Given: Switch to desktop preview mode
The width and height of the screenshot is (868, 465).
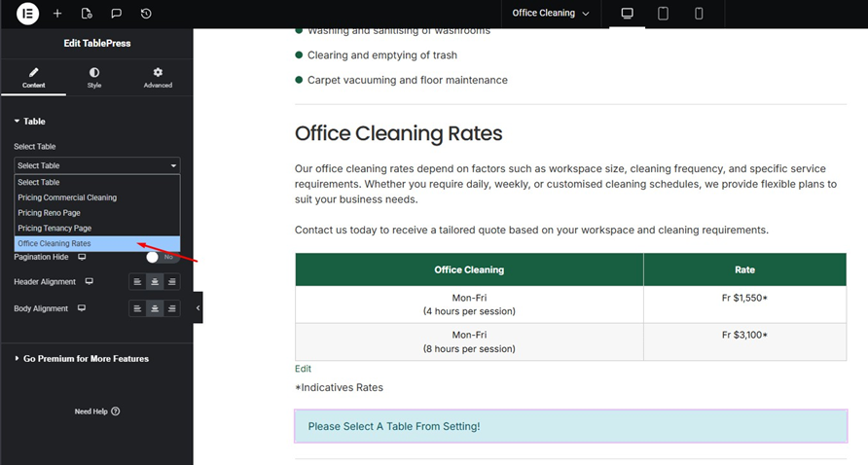Looking at the screenshot, I should 627,14.
